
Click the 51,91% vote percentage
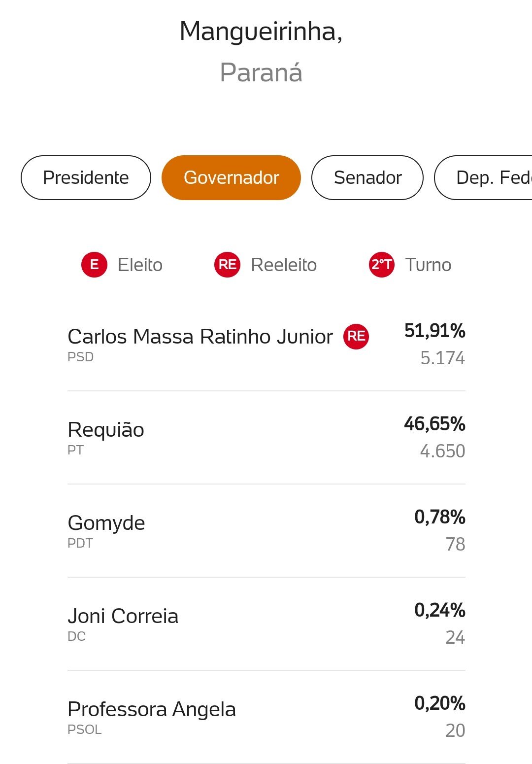point(434,331)
